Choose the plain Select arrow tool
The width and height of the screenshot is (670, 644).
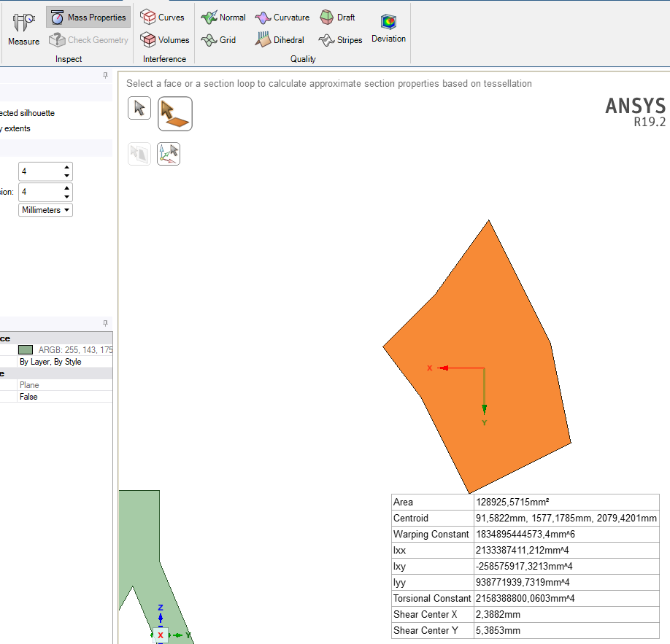[139, 108]
